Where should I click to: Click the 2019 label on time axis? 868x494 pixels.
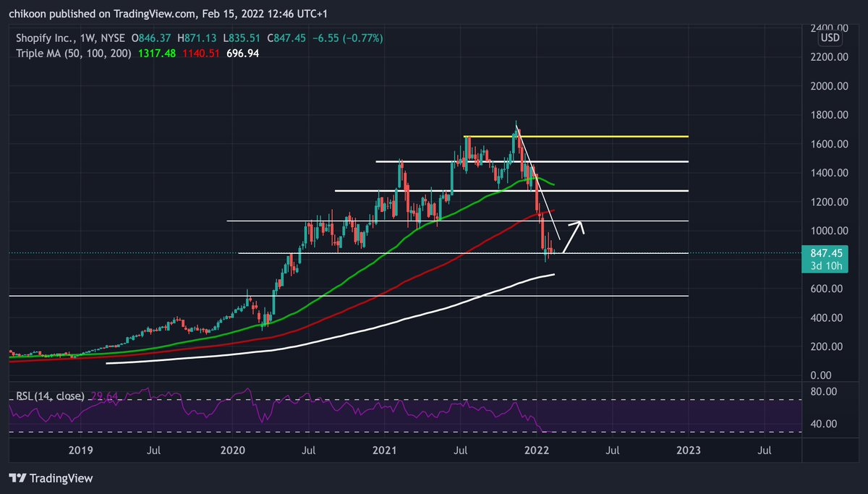point(80,451)
